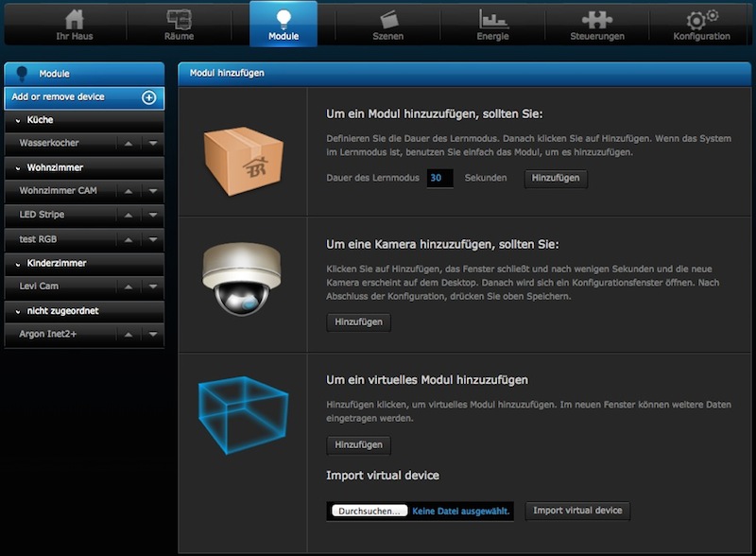Collapse the Kinderzimmer room group
Viewport: 756px width, 556px height.
18,264
